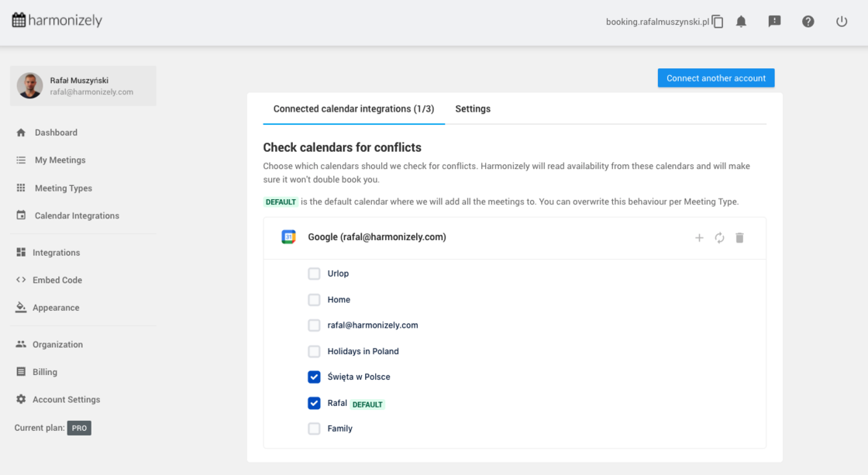Click the Święta w Polsce label
This screenshot has width=868, height=475.
(359, 377)
